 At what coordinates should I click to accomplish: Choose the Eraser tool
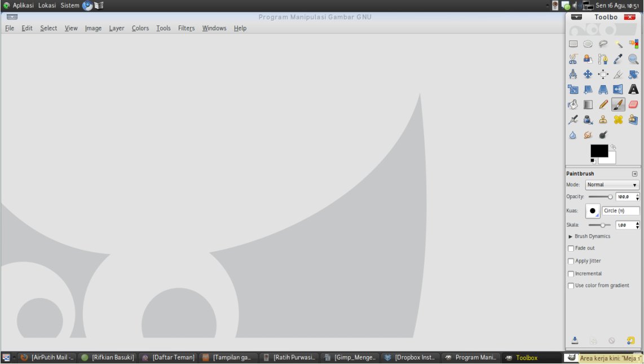633,104
